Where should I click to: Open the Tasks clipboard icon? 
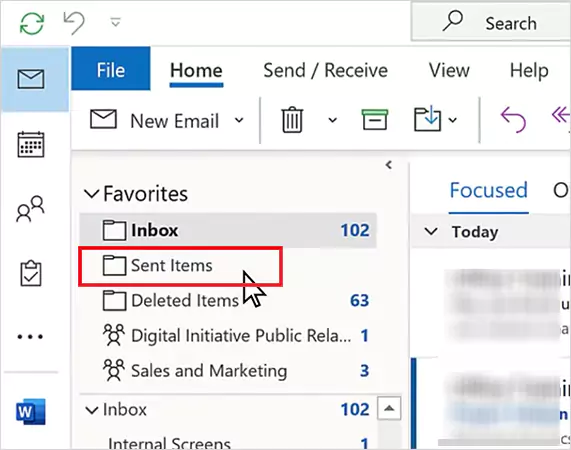[31, 273]
